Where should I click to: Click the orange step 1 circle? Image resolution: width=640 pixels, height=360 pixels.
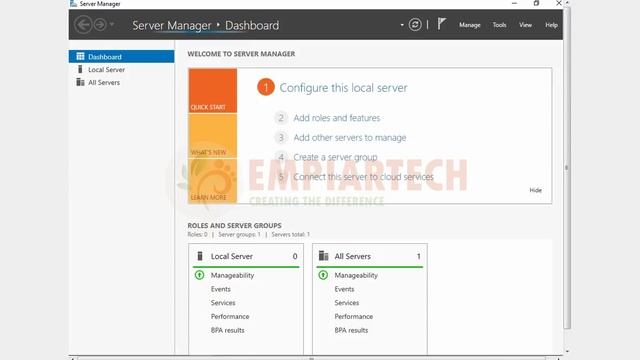tap(266, 87)
